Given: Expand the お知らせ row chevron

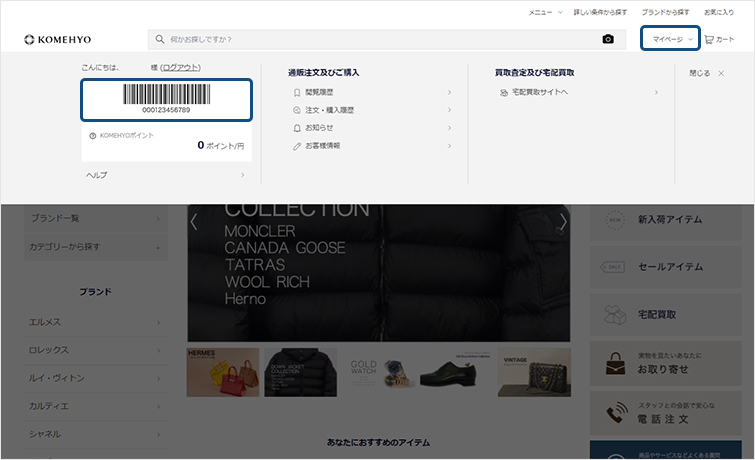Looking at the screenshot, I should (449, 128).
